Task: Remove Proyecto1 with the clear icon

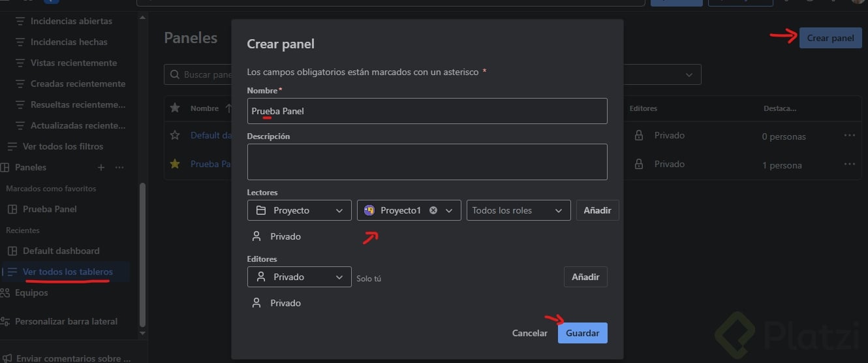Action: tap(433, 210)
